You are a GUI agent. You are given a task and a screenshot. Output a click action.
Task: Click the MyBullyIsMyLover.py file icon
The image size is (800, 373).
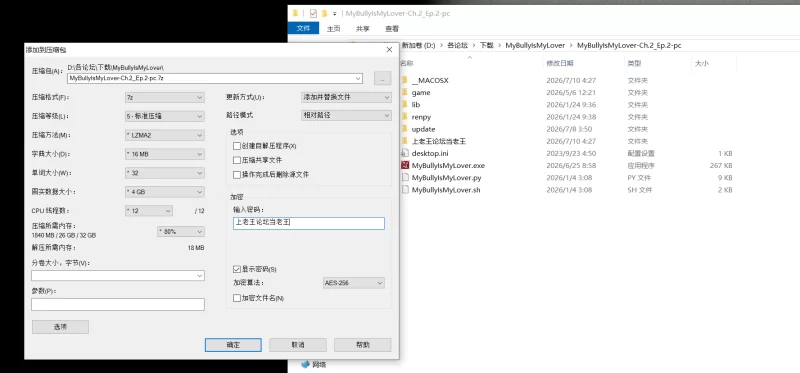point(405,178)
